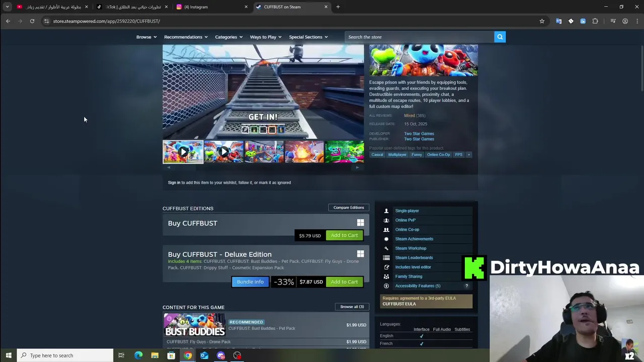Open the Mixed reviews link
The width and height of the screenshot is (644, 362).
[x=410, y=116]
